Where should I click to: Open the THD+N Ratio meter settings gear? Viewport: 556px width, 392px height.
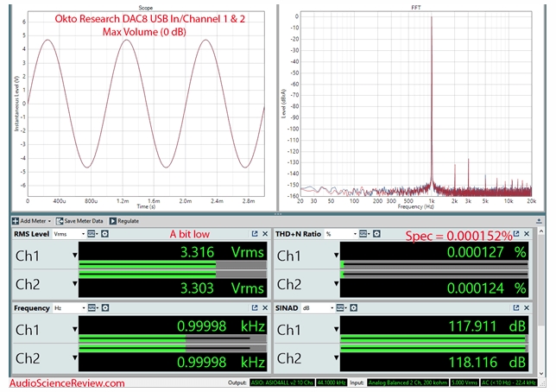pyautogui.click(x=376, y=234)
